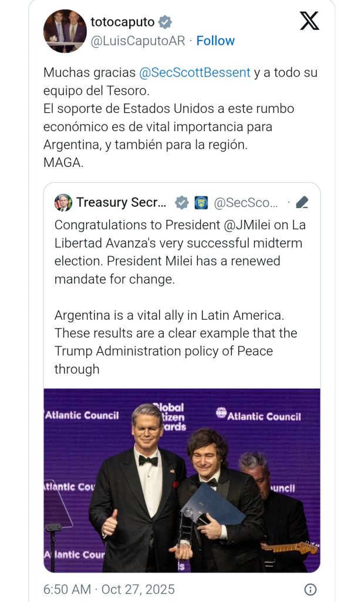
Task: Open the @LuisCaputoAR handle
Action: pyautogui.click(x=137, y=41)
